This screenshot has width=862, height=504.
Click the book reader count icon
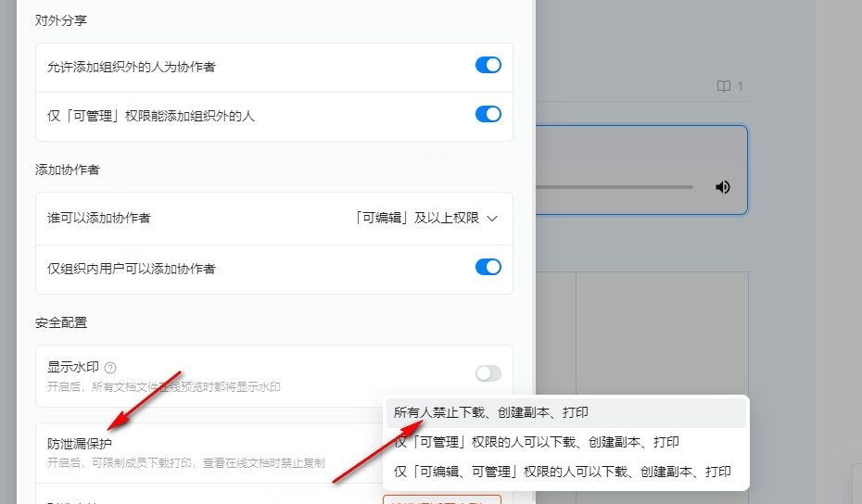pos(724,86)
